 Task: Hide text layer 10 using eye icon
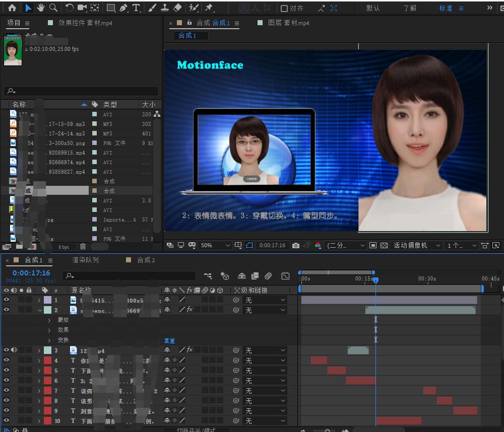7,420
